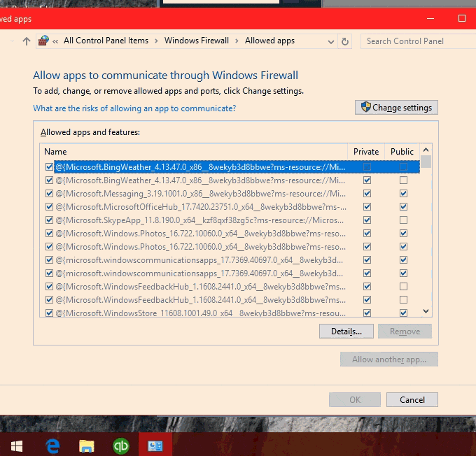This screenshot has height=456, width=476.
Task: Expand the All Control Panel Items breadcrumb arrow
Action: pos(156,41)
